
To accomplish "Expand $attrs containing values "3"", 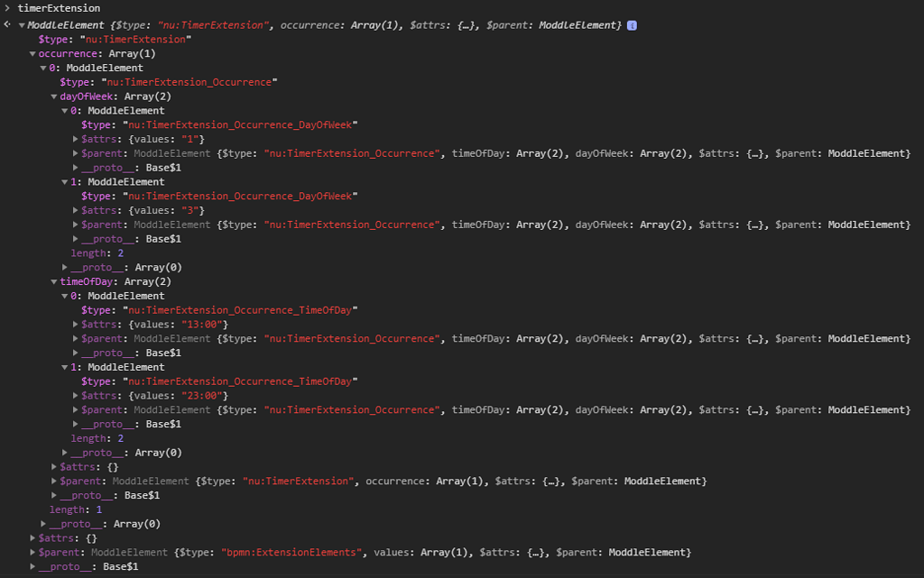I will click(75, 210).
